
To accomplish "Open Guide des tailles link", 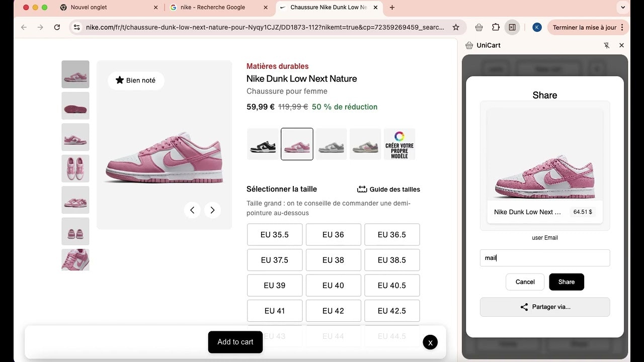I will (388, 190).
